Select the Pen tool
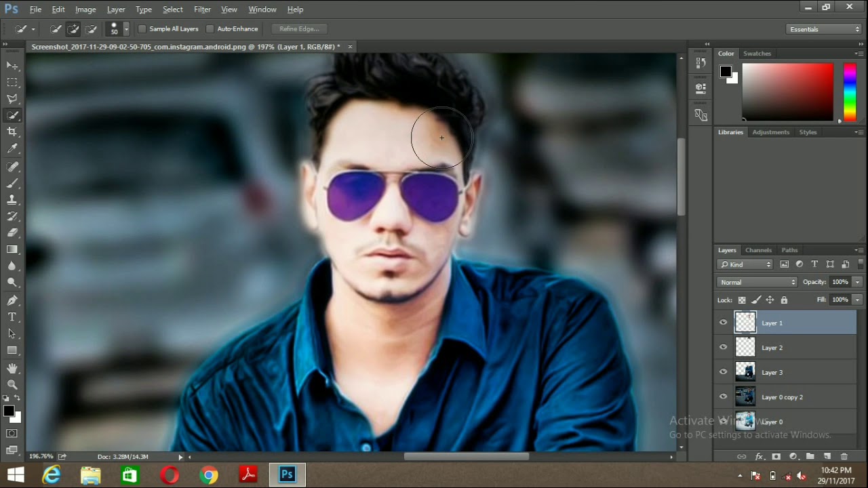Image resolution: width=868 pixels, height=488 pixels. (x=12, y=300)
